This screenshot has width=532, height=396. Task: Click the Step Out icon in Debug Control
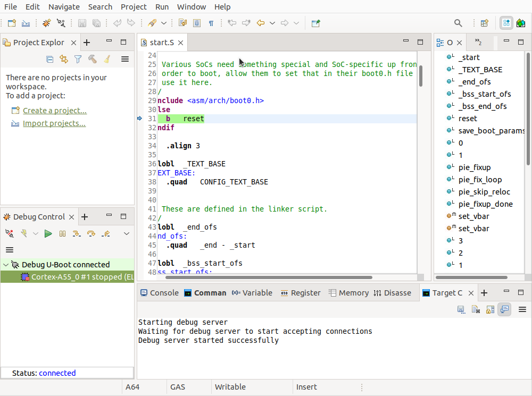click(x=105, y=233)
